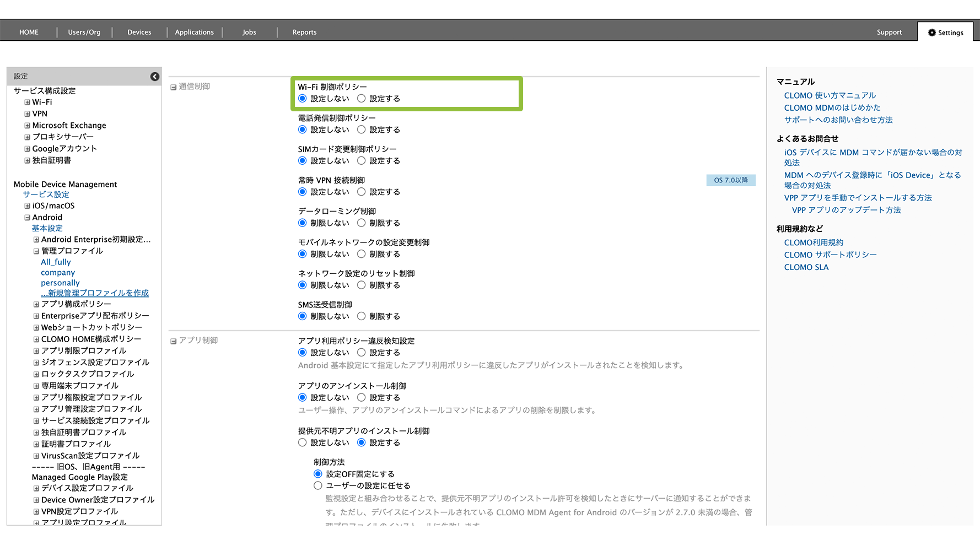The image size is (980, 551).
Task: Open the Reports menu tab
Action: (304, 33)
